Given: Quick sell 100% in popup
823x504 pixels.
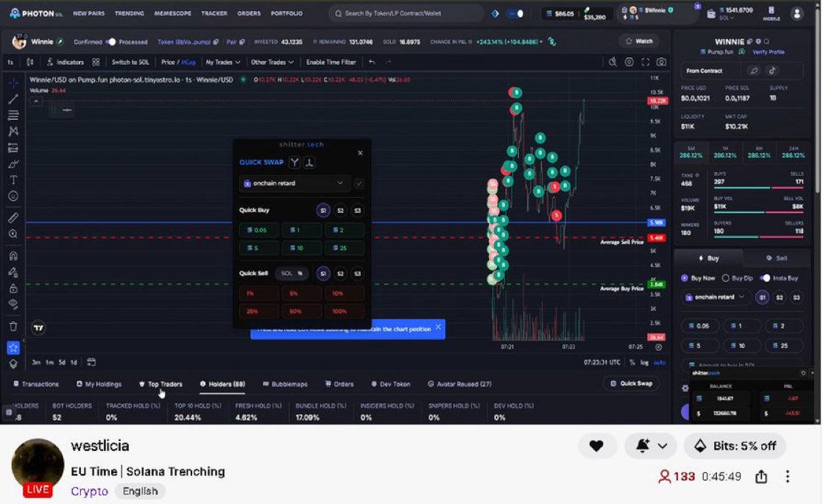Looking at the screenshot, I should pyautogui.click(x=344, y=311).
